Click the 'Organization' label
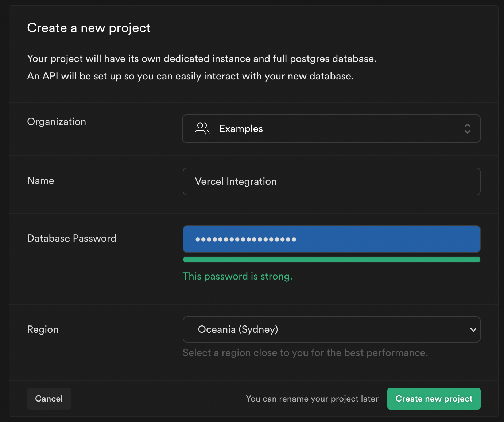The image size is (504, 422). [57, 122]
